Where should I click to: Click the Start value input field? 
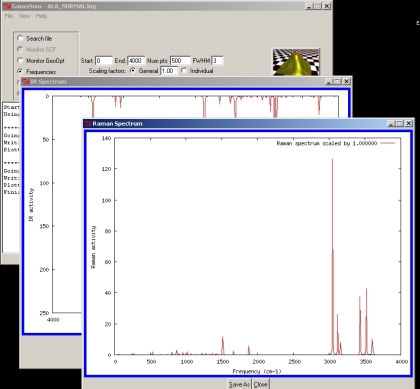[104, 61]
